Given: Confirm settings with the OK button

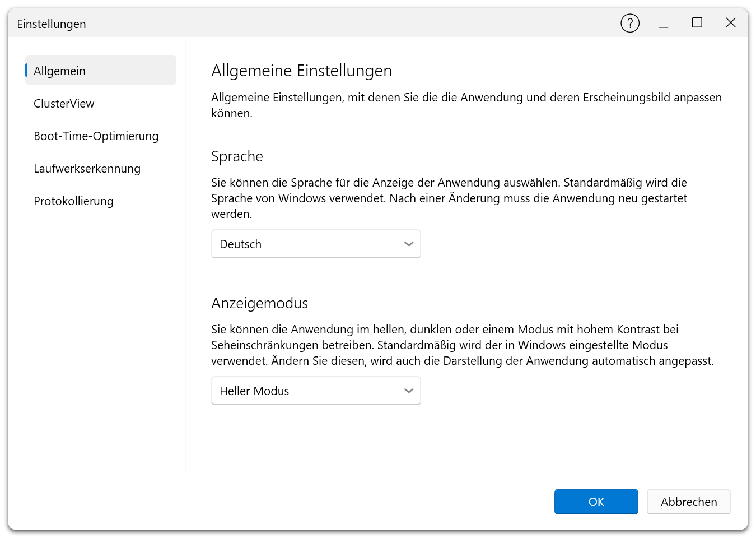Looking at the screenshot, I should click(x=596, y=502).
